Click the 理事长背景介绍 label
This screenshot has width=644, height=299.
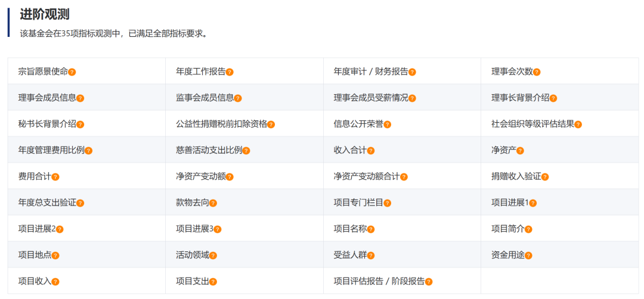[x=521, y=98]
